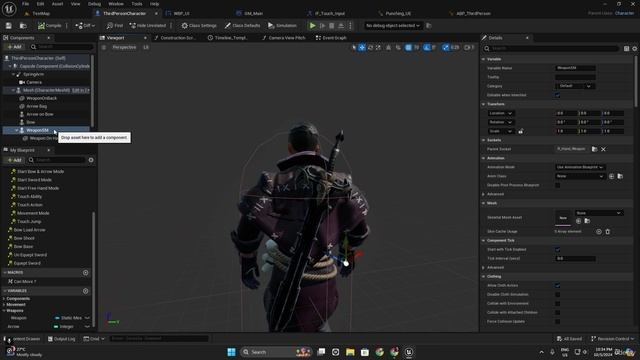The height and width of the screenshot is (360, 640).
Task: Click the green Play button
Action: [x=312, y=26]
